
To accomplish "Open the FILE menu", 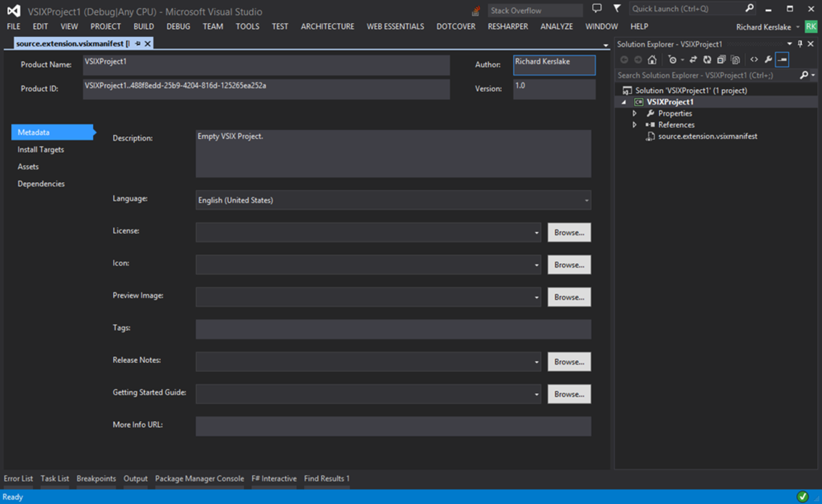I will click(14, 27).
